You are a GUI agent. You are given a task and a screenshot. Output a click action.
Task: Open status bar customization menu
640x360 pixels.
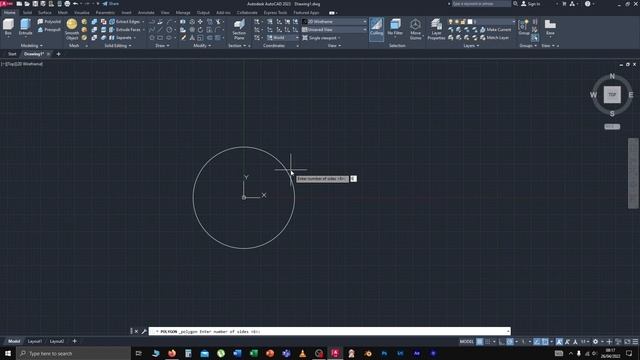pos(635,342)
